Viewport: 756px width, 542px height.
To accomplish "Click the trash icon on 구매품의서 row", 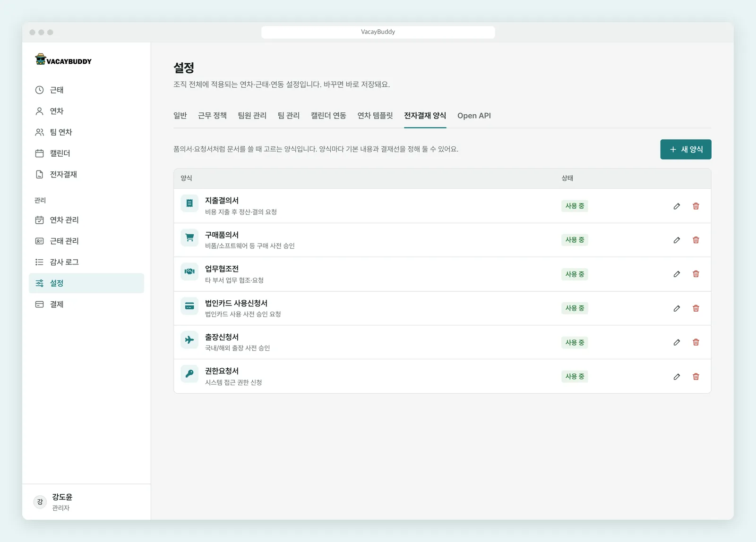I will click(696, 240).
